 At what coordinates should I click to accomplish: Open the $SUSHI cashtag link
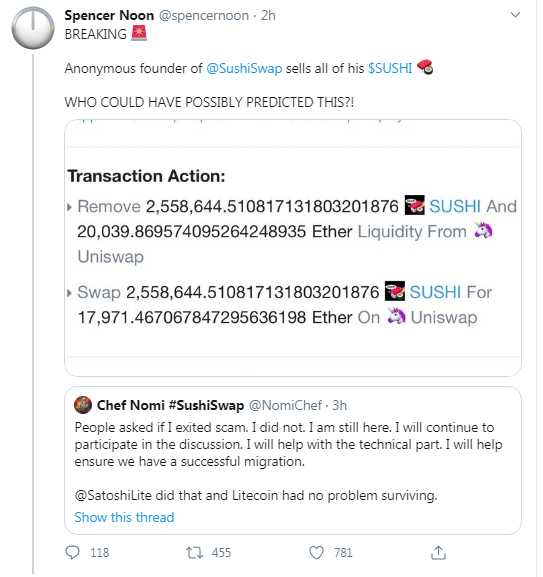point(390,68)
